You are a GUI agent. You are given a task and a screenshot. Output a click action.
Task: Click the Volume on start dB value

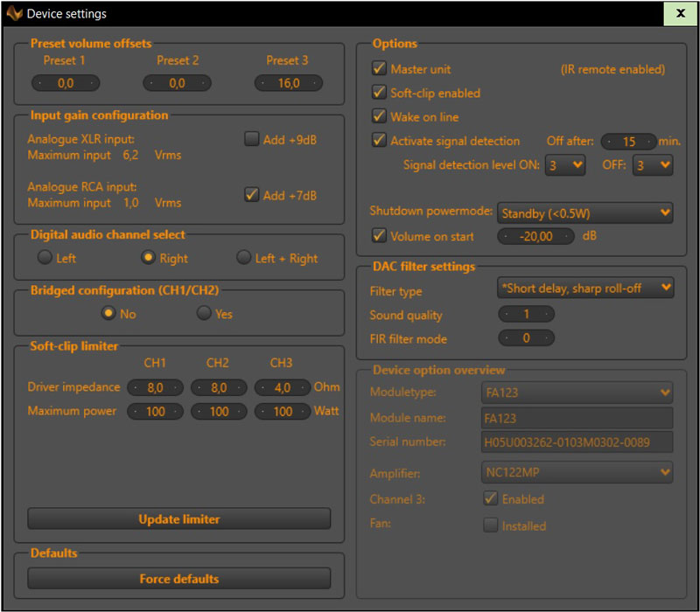(535, 236)
